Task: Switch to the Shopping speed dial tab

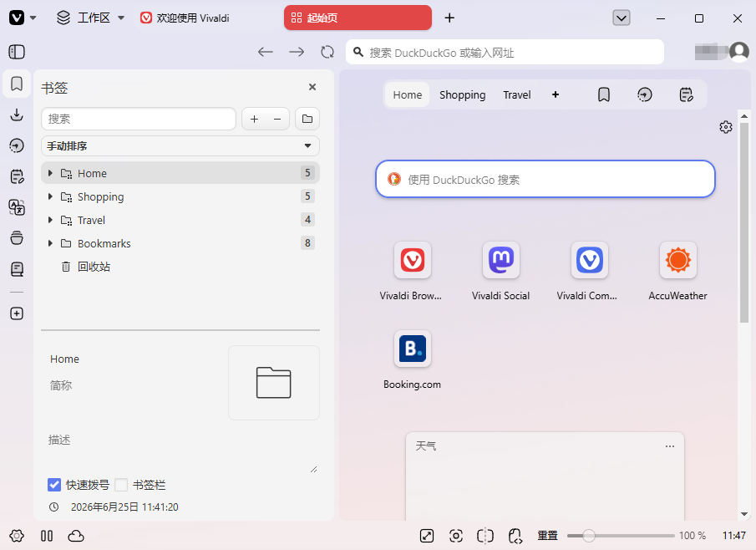Action: pyautogui.click(x=463, y=94)
